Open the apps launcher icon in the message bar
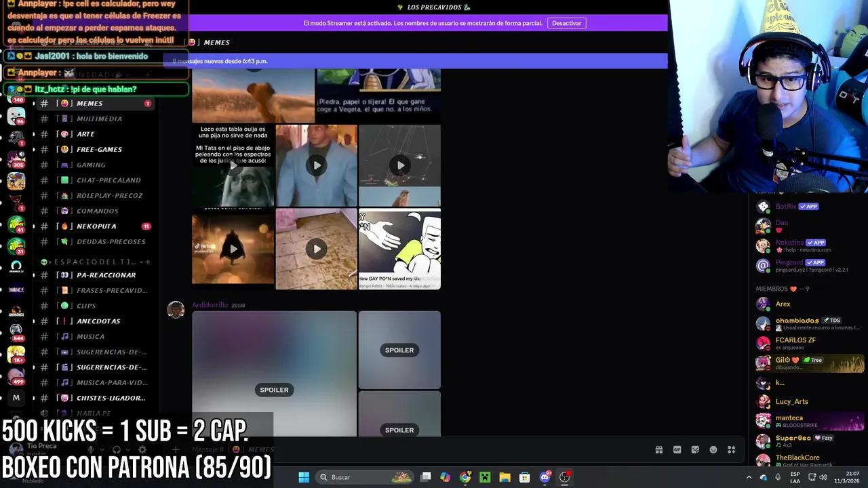 point(732,449)
